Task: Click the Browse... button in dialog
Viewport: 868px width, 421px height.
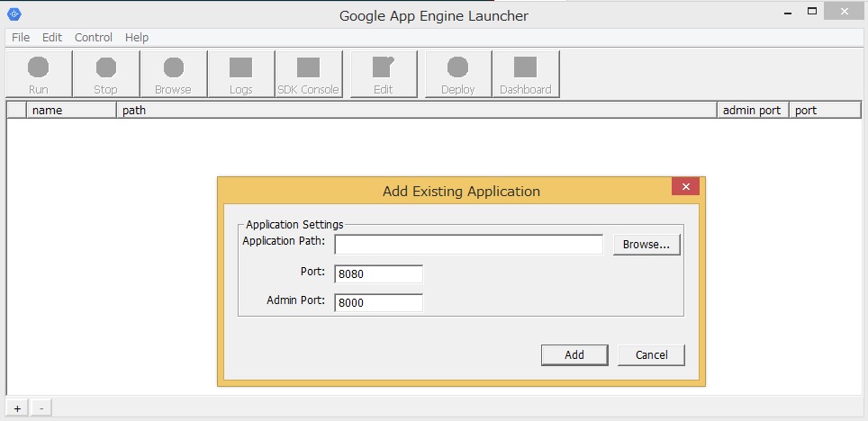Action: [646, 245]
